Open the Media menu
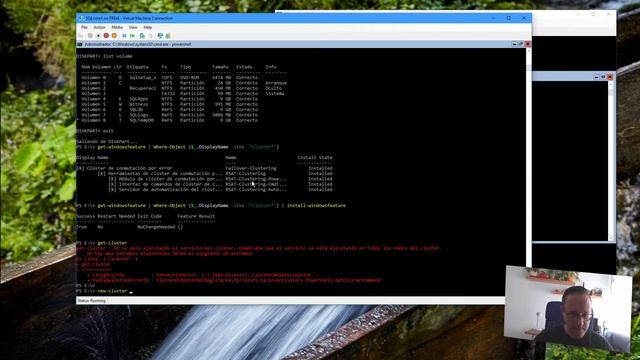This screenshot has width=640, height=360. point(117,27)
